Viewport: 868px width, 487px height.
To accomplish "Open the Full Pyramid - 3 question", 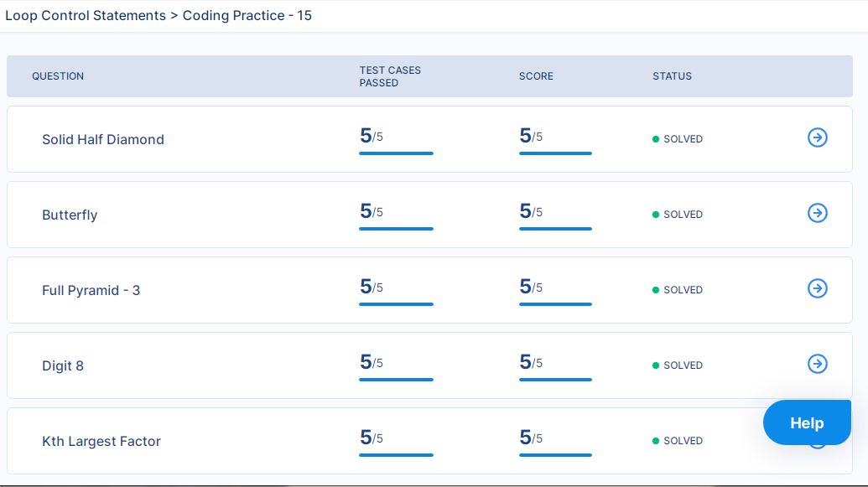I will 91,291.
